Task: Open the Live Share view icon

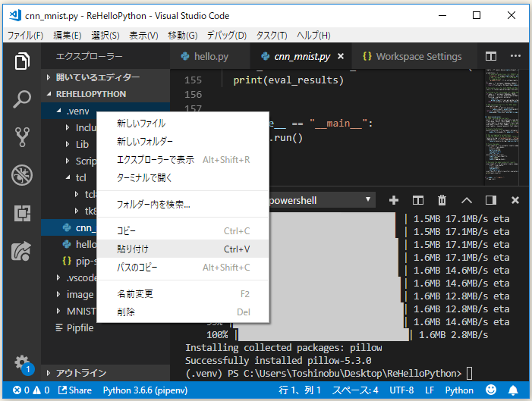Action: [21, 251]
